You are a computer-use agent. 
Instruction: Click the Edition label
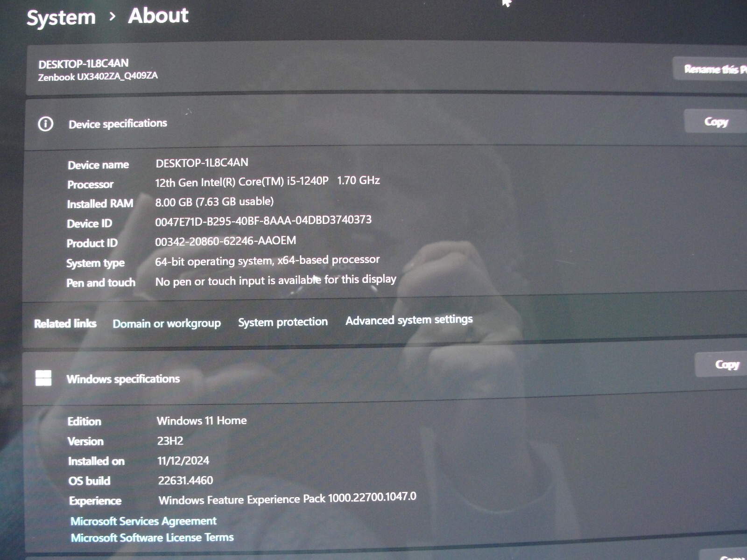(84, 421)
